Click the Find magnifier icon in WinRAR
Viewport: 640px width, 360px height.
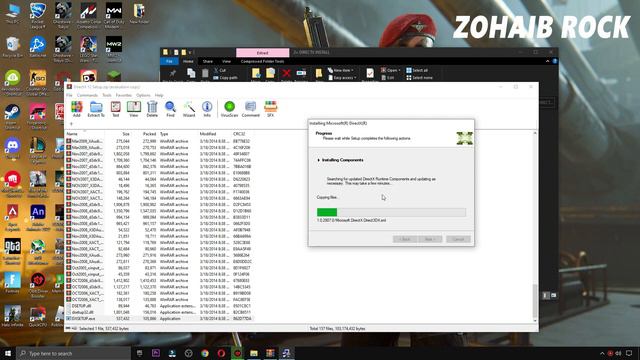170,109
